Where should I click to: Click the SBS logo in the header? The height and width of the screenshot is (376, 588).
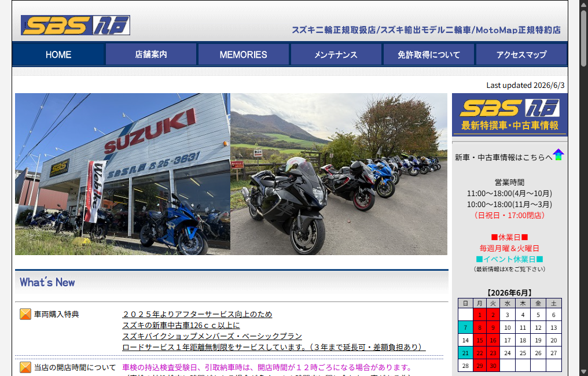pyautogui.click(x=75, y=25)
